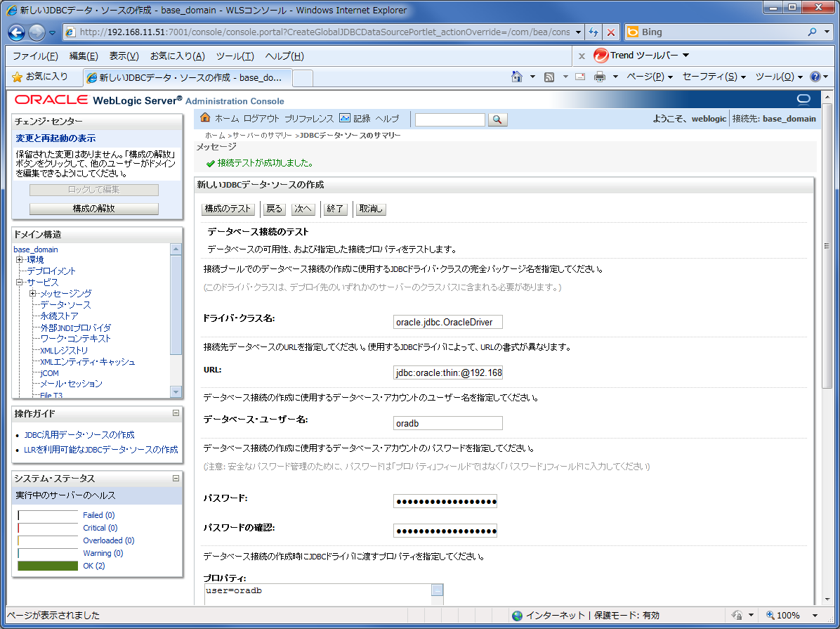Focus the ドライバ・クラス名 input field
This screenshot has width=840, height=629.
pyautogui.click(x=448, y=322)
